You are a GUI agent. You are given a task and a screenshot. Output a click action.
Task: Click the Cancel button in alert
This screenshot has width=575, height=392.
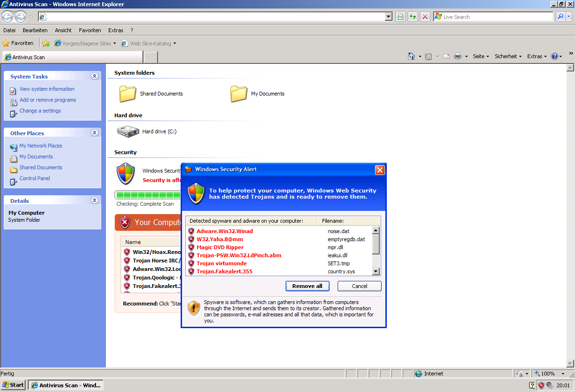coord(359,286)
